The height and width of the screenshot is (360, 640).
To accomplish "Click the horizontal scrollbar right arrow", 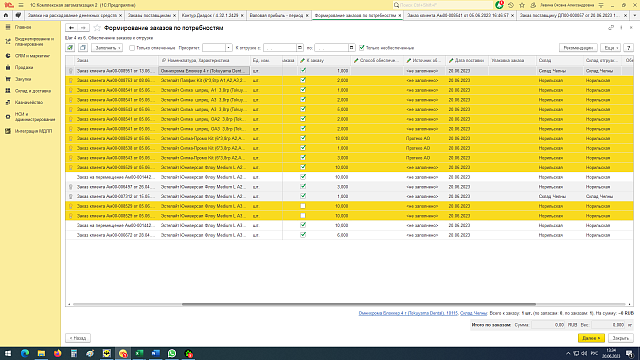I will [x=630, y=304].
